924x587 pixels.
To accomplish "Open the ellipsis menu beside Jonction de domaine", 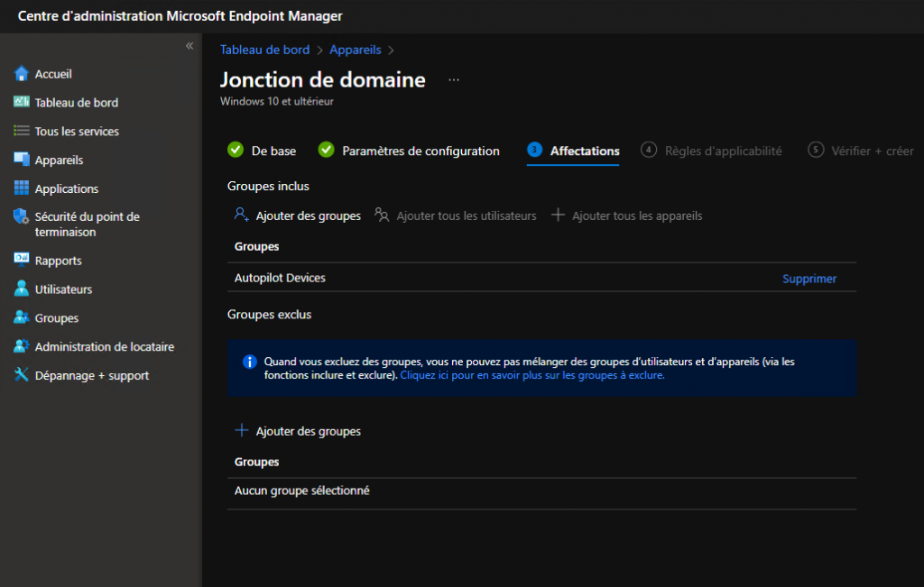I will click(454, 79).
